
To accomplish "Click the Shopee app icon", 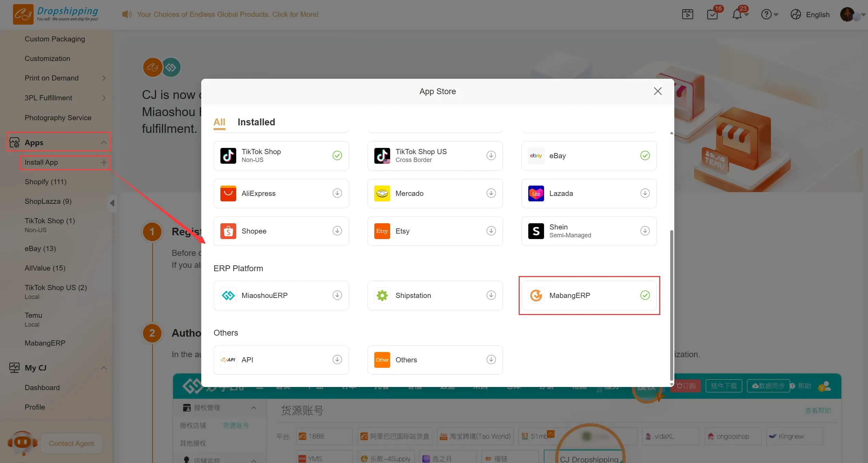I will [x=228, y=231].
